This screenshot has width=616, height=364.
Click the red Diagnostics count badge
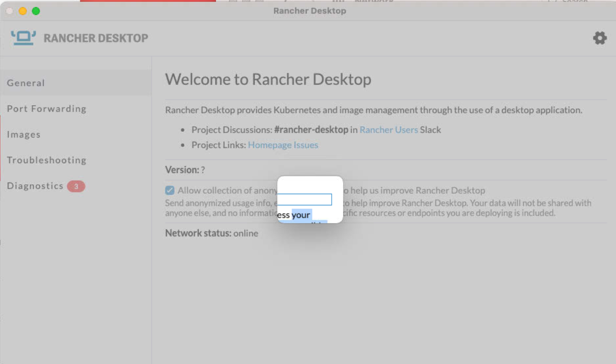(x=77, y=186)
